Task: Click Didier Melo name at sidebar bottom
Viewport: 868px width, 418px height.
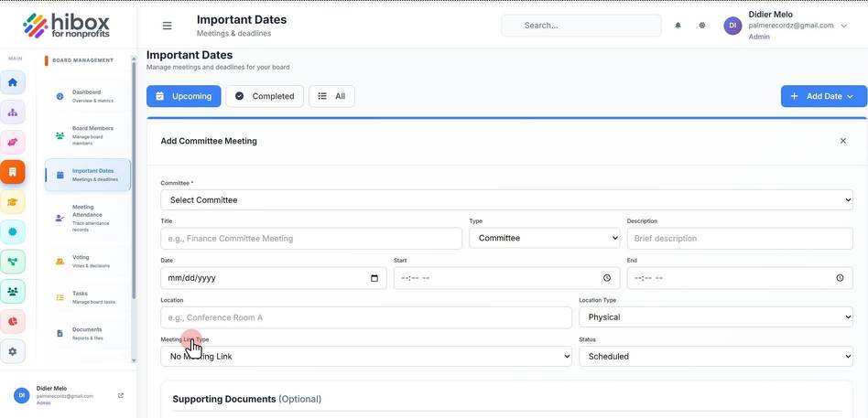Action: click(51, 388)
